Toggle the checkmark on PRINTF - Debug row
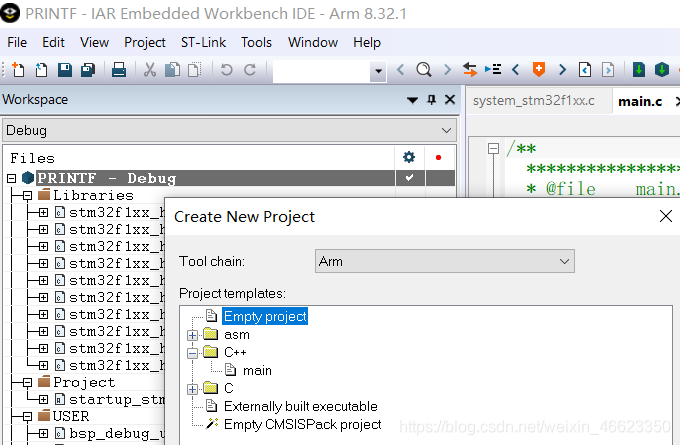680x445 pixels. (x=409, y=178)
